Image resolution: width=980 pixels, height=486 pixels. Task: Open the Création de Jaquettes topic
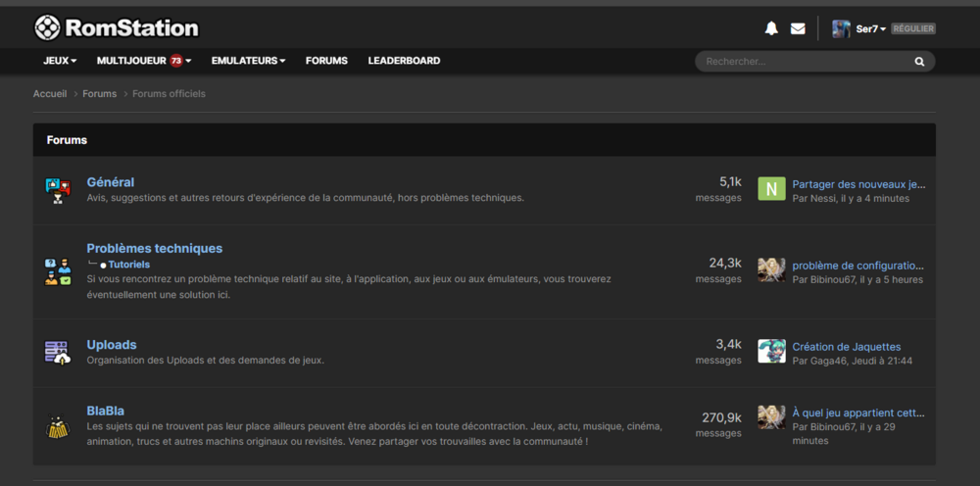[846, 347]
